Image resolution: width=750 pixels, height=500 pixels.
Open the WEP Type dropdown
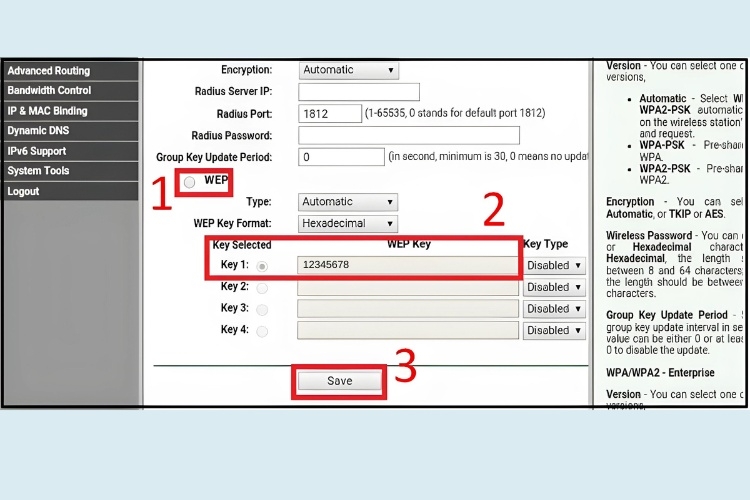pyautogui.click(x=348, y=202)
